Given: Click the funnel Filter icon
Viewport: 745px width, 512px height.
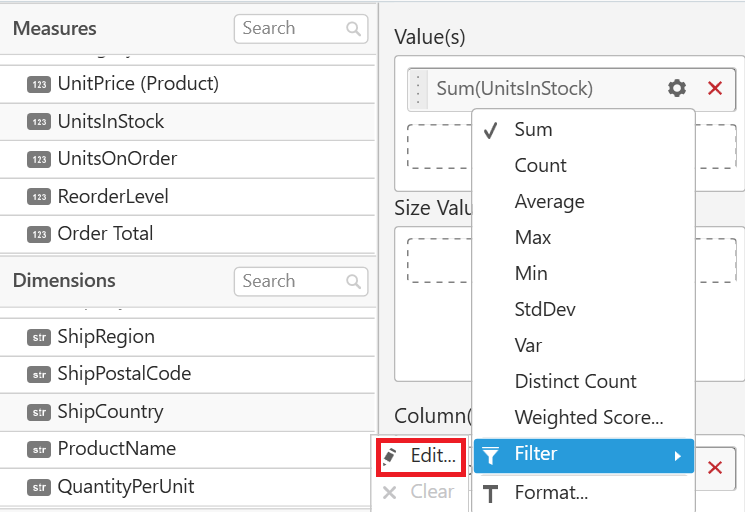Looking at the screenshot, I should click(490, 456).
